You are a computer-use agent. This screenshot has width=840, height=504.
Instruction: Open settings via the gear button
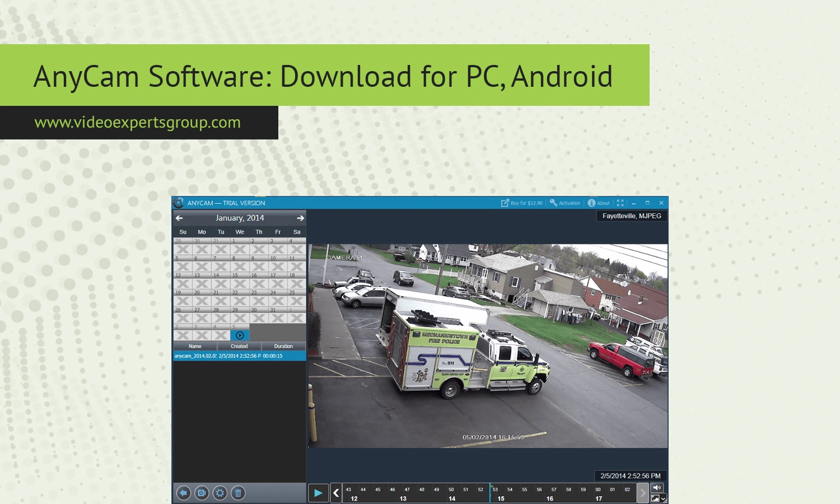coord(220,493)
